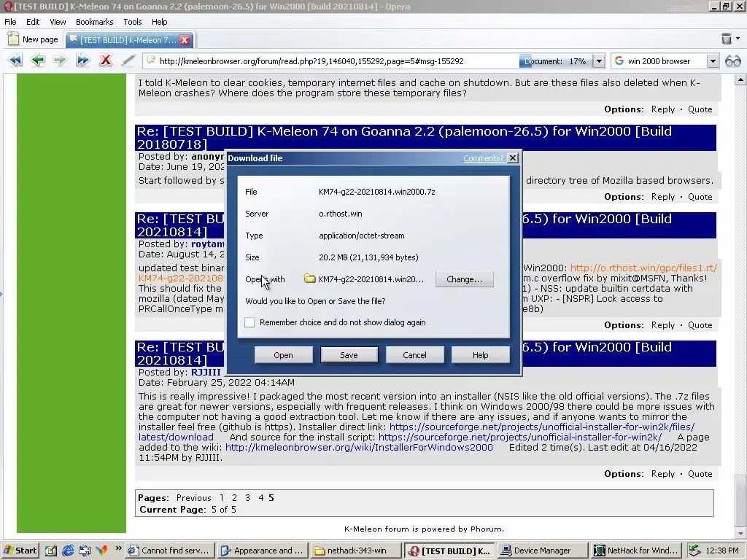Viewport: 747px width, 560px height.
Task: Click the RJJIII poster name link
Action: (206, 373)
